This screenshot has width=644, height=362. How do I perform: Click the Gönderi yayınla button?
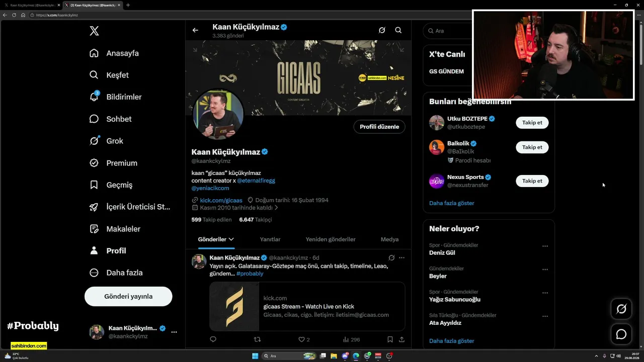coord(128,296)
